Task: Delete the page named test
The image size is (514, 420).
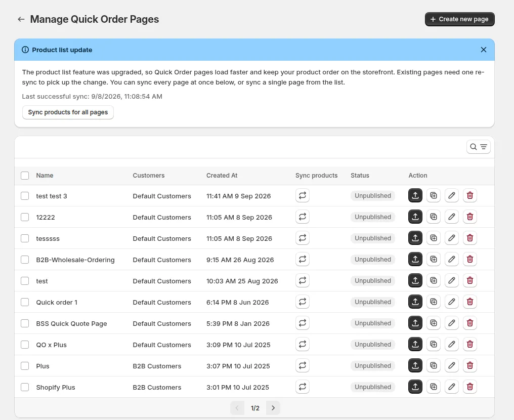Action: click(470, 281)
